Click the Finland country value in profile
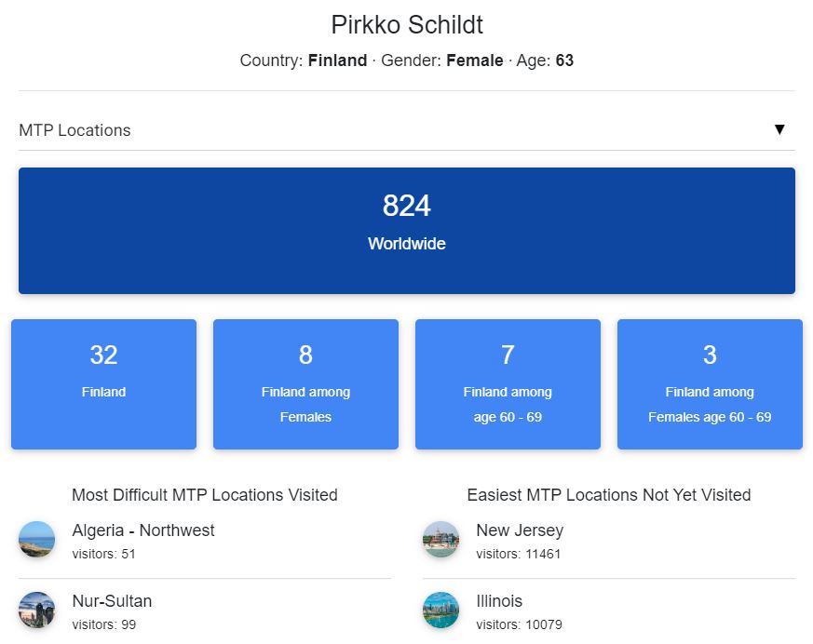This screenshot has height=644, width=813. [x=337, y=60]
